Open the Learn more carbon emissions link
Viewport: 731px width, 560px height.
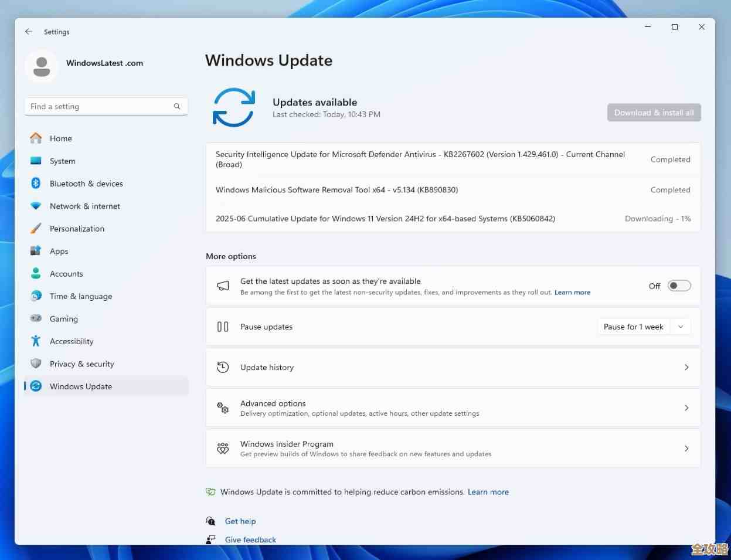point(488,492)
